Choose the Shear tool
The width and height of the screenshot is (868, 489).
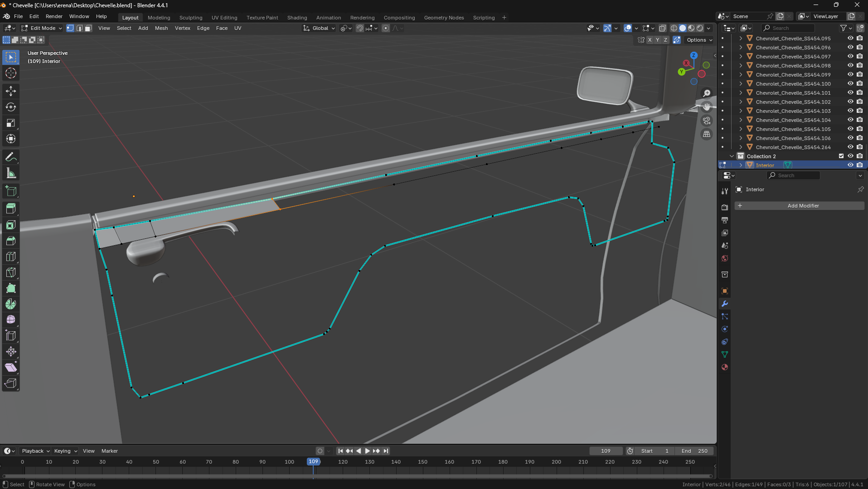pos(11,368)
